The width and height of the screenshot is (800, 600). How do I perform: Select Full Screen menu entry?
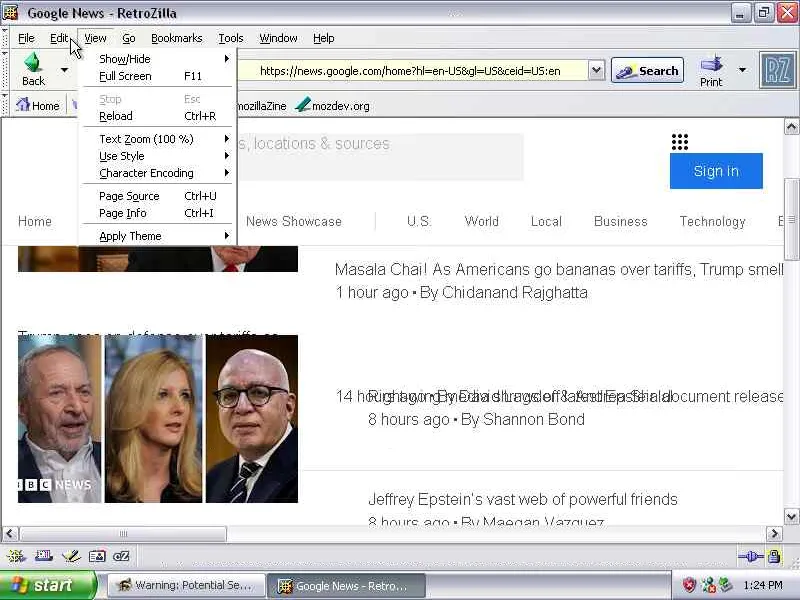coord(157,76)
